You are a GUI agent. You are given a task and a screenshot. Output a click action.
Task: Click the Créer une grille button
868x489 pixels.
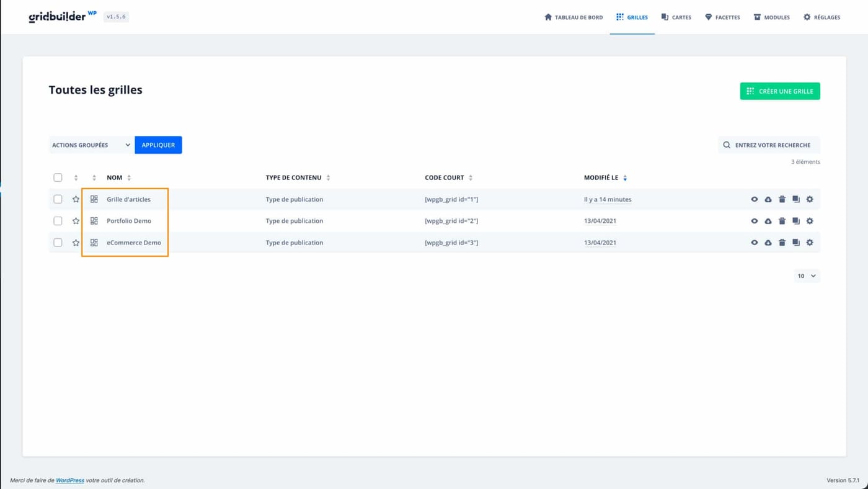pos(779,91)
